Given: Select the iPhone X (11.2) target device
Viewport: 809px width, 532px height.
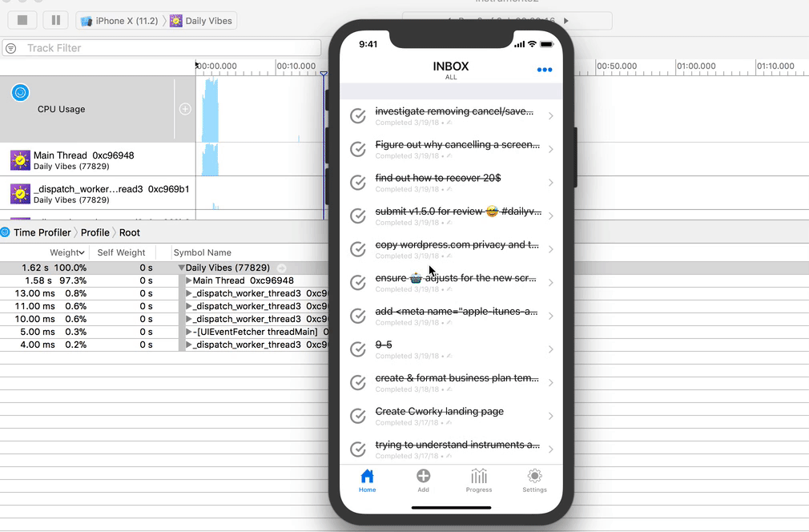Looking at the screenshot, I should (x=119, y=21).
